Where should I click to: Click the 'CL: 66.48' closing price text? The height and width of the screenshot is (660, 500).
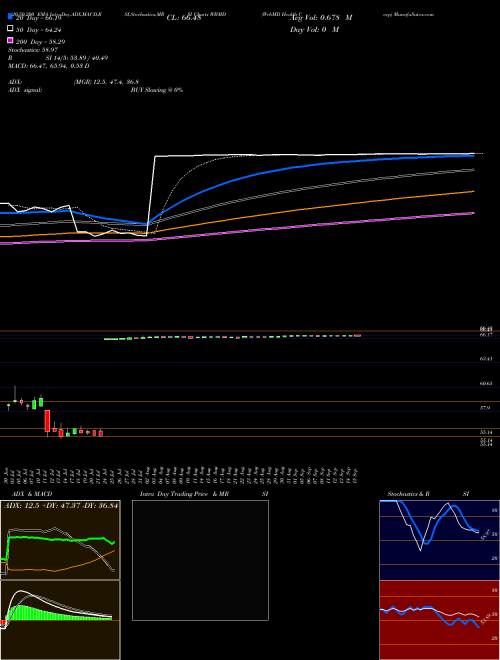tap(184, 18)
